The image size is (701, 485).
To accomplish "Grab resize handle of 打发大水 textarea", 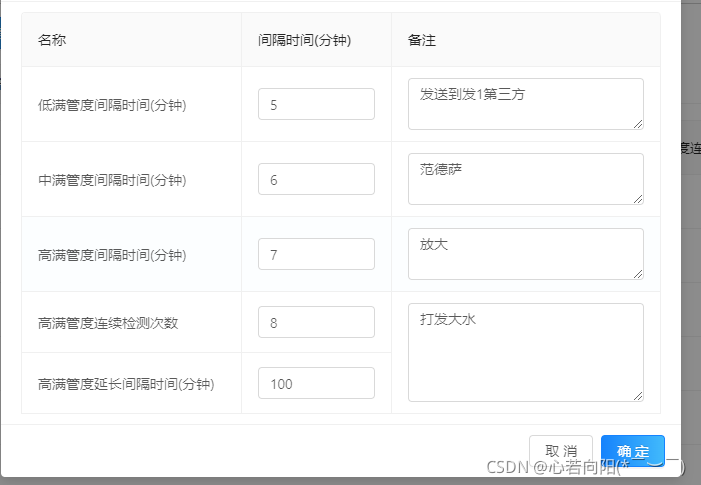I will pyautogui.click(x=638, y=396).
